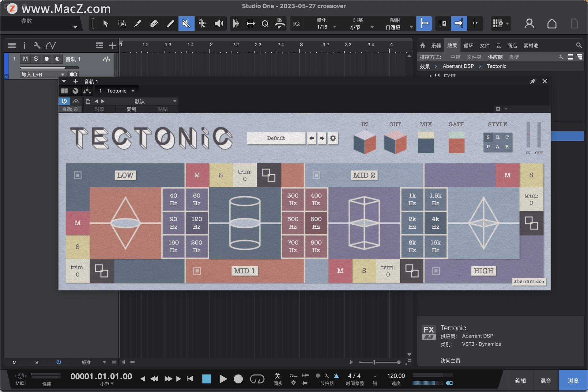Select the Arrow tool in the toolbar
This screenshot has height=392, width=588.
click(x=105, y=23)
